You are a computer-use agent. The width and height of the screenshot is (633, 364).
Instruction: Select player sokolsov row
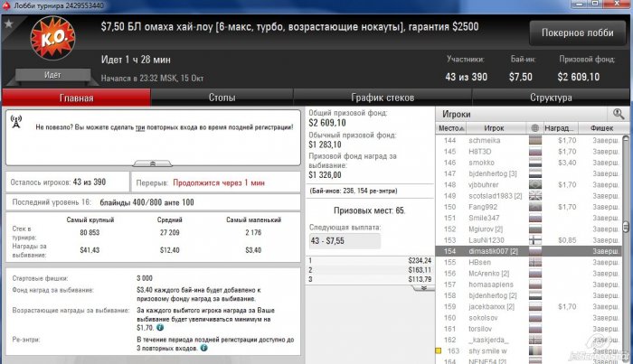(528, 318)
